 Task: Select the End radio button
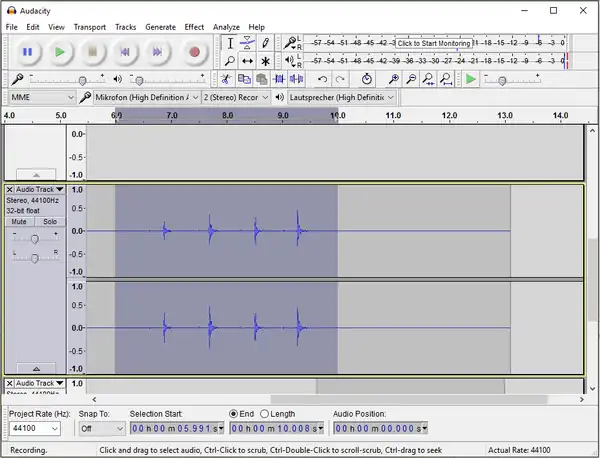click(x=234, y=414)
